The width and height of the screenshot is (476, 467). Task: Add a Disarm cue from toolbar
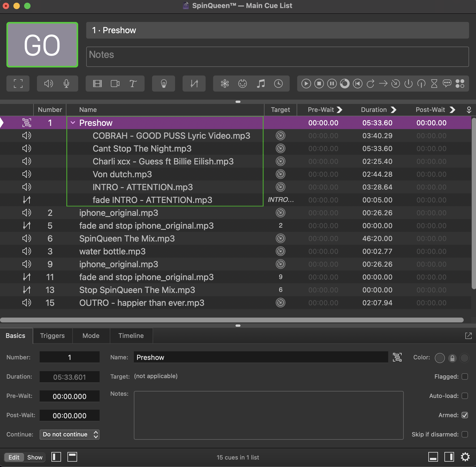(x=421, y=84)
